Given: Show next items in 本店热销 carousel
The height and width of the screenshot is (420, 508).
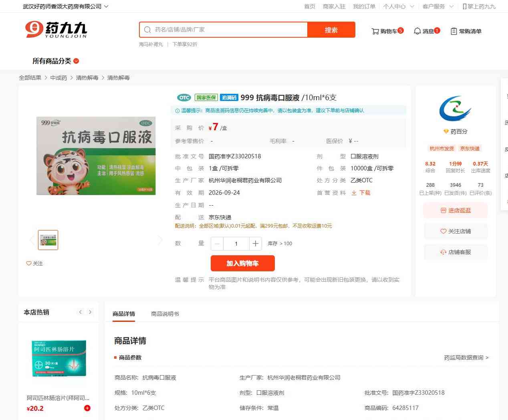Looking at the screenshot, I should click(x=90, y=312).
